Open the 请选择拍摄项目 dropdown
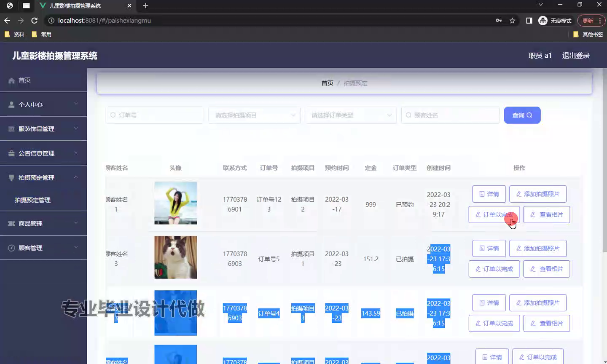The width and height of the screenshot is (607, 364). (x=254, y=115)
